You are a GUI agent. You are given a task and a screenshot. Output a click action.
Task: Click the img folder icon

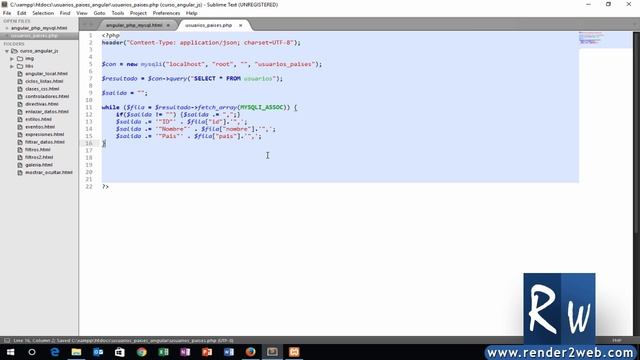point(20,59)
